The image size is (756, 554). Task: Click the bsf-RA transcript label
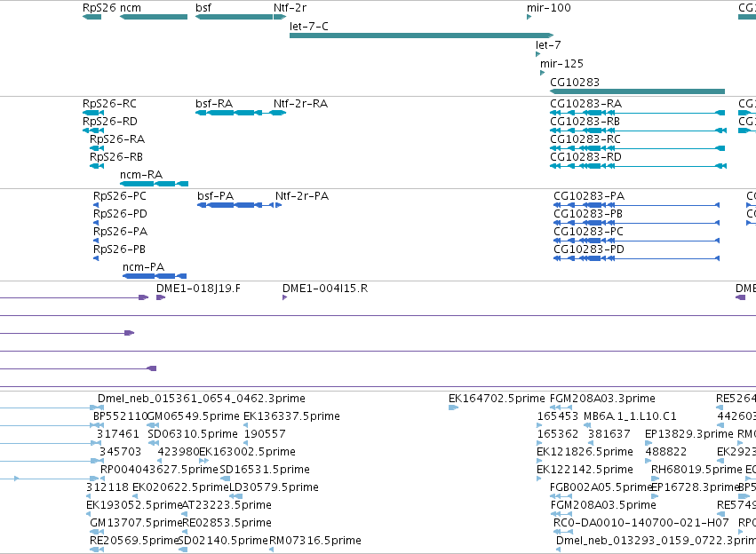pyautogui.click(x=214, y=104)
